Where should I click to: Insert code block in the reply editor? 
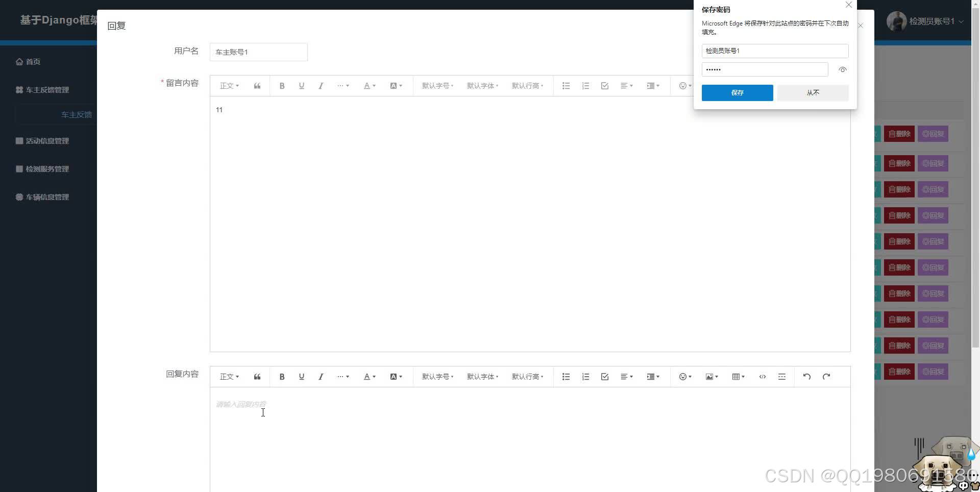pos(763,377)
